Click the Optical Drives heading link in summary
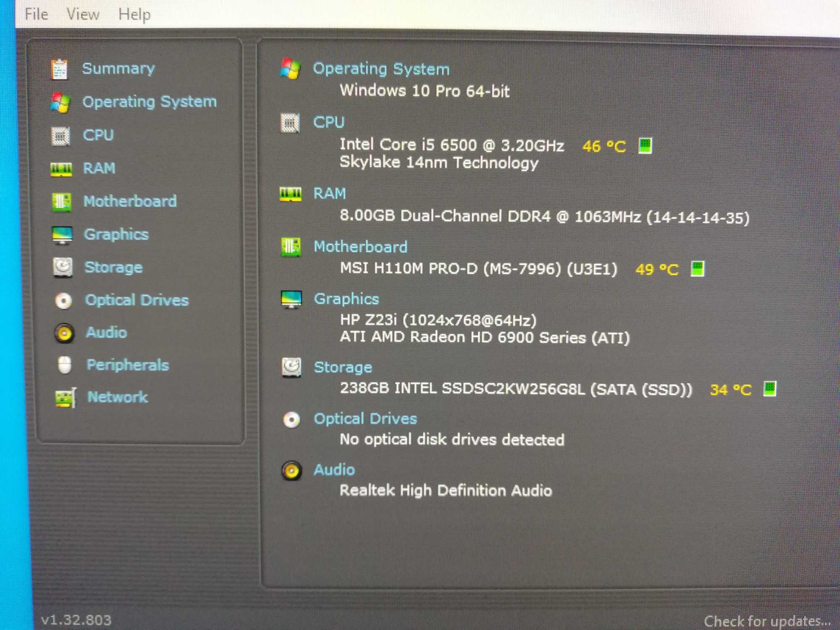840x630 pixels. tap(365, 419)
